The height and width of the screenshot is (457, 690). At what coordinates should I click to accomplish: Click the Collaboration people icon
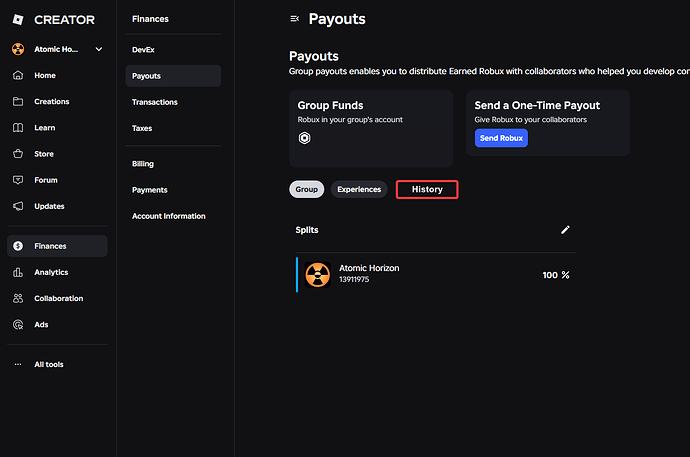point(18,298)
